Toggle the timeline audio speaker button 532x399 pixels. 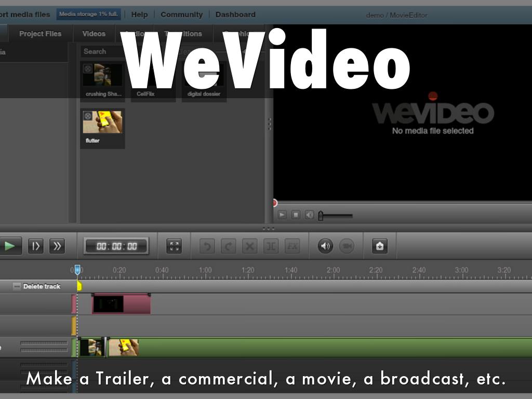click(x=325, y=246)
